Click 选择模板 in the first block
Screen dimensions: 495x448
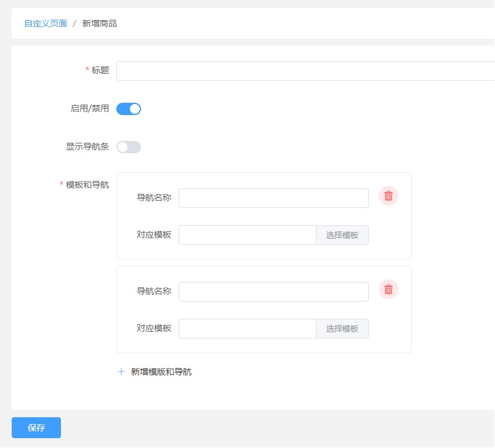tap(342, 235)
